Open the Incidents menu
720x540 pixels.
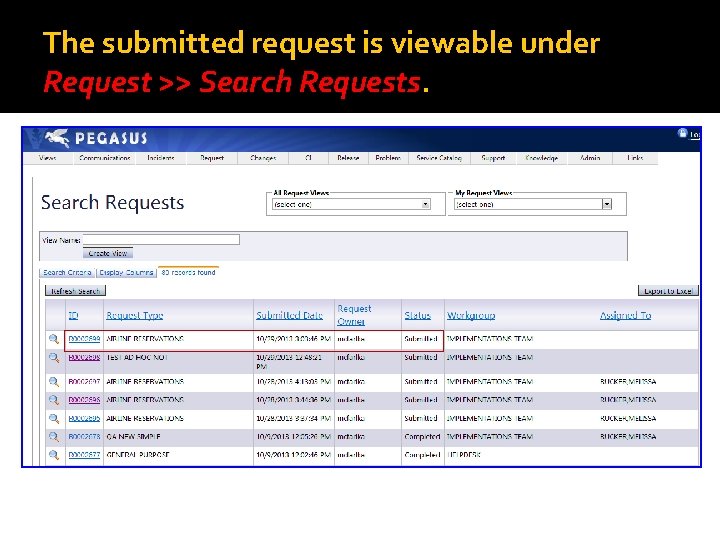[161, 158]
